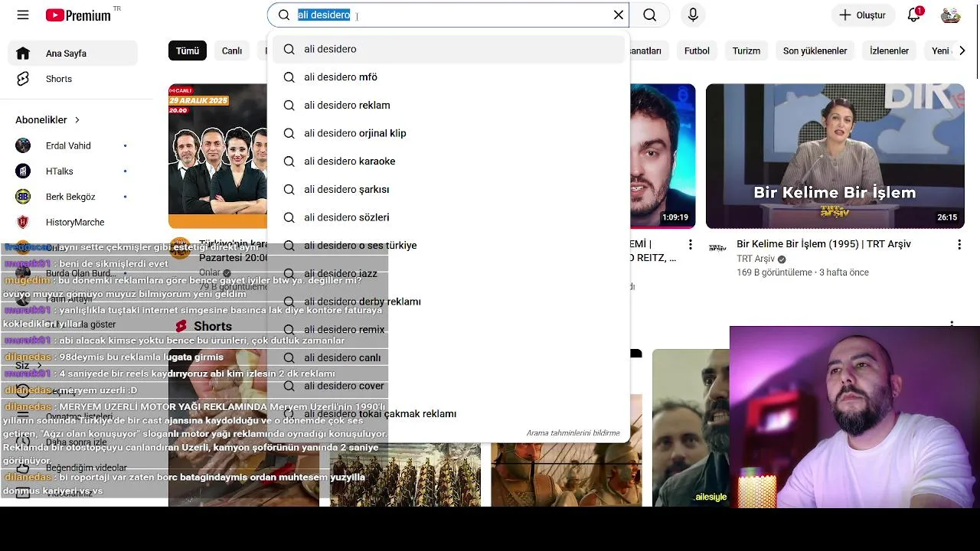Open Shorts video captioned 'ailesiyle'
The image size is (980, 551).
coord(691,427)
